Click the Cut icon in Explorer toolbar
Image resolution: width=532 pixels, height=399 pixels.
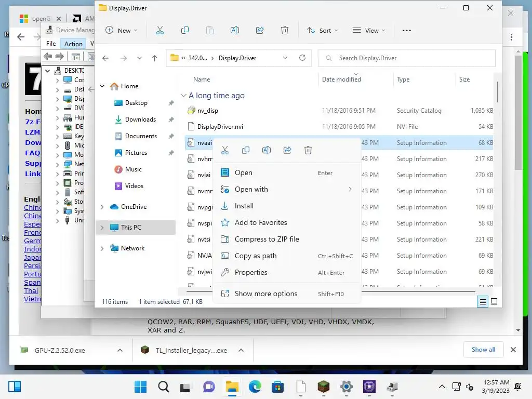coord(160,31)
